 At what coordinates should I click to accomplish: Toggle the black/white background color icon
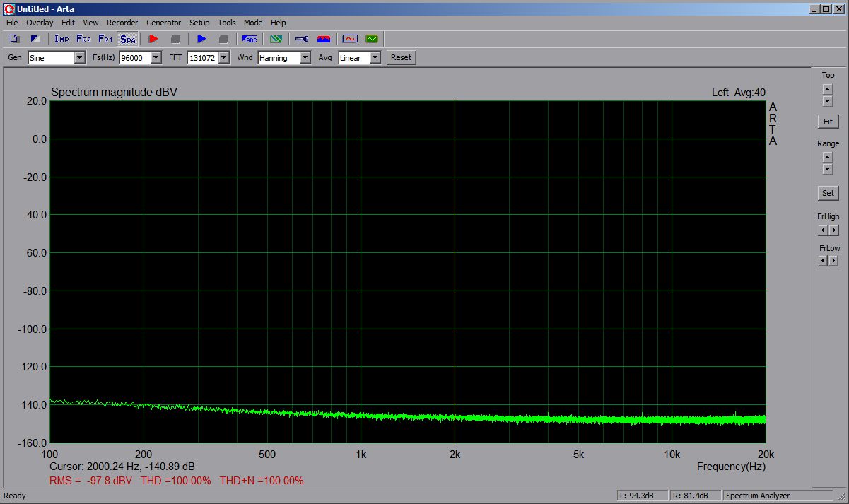click(35, 39)
